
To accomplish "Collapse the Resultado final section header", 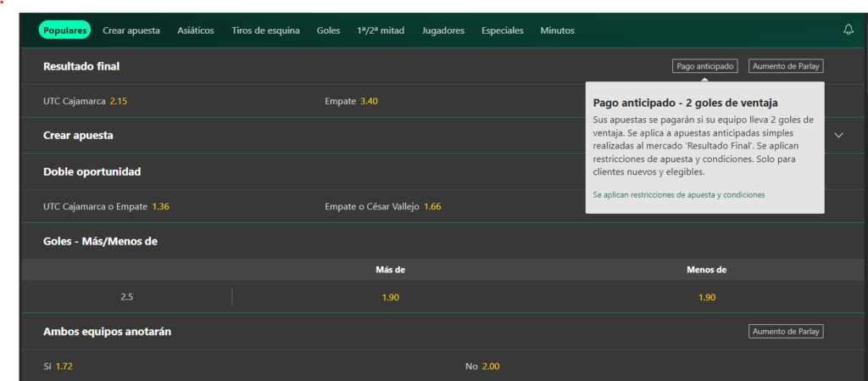I will click(81, 66).
